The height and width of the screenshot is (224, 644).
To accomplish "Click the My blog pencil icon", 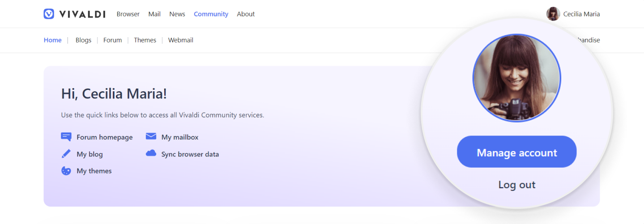I will (x=66, y=154).
